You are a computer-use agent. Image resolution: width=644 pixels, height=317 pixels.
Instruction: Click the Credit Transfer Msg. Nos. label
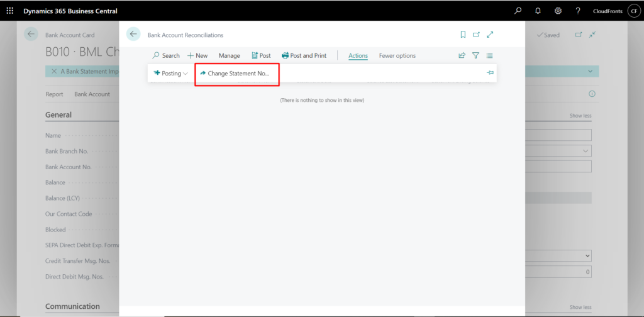[78, 261]
